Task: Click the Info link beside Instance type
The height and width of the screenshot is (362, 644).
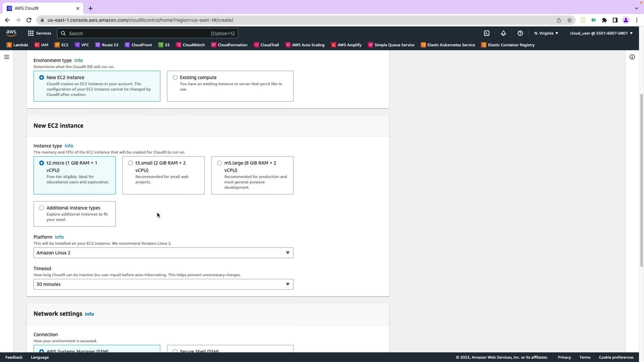Action: (69, 146)
